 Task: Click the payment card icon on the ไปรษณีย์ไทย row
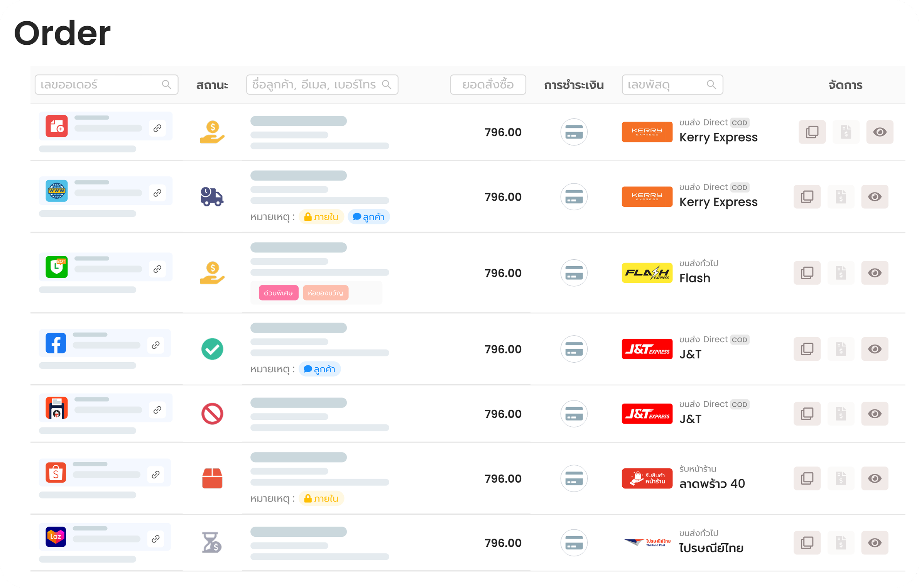(574, 542)
